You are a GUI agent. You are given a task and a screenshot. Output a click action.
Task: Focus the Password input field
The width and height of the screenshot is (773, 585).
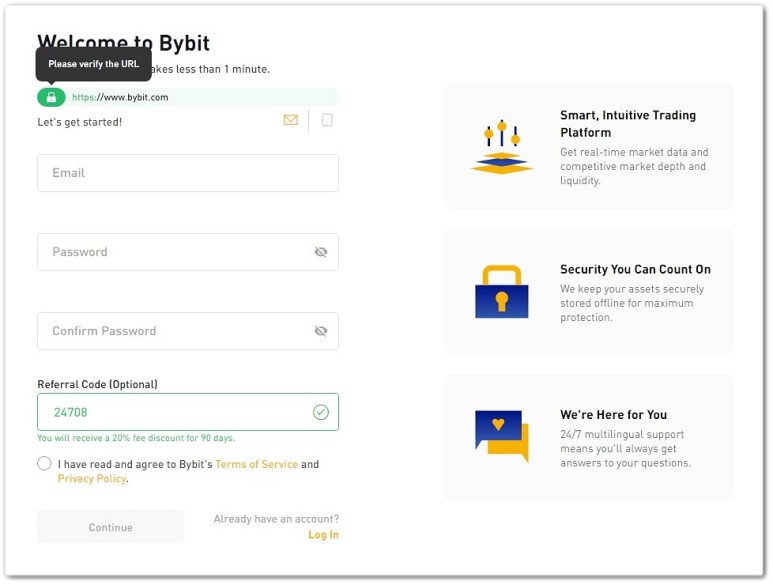[188, 252]
